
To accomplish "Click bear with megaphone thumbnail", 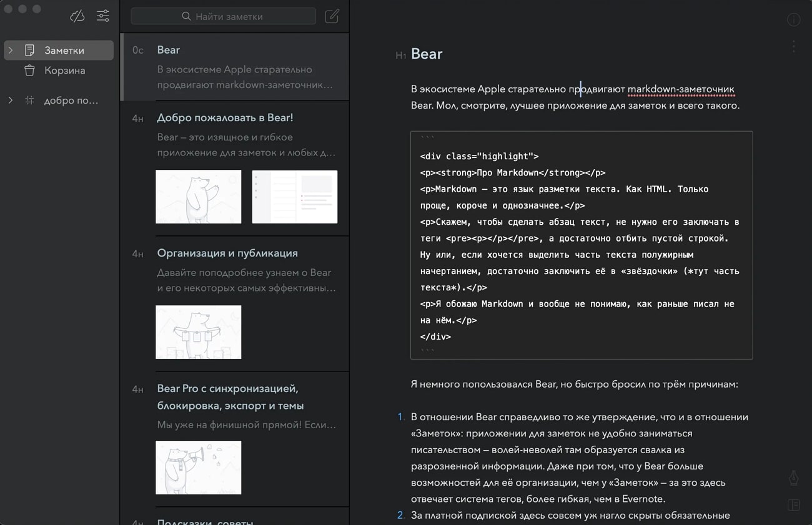I will pos(199,468).
